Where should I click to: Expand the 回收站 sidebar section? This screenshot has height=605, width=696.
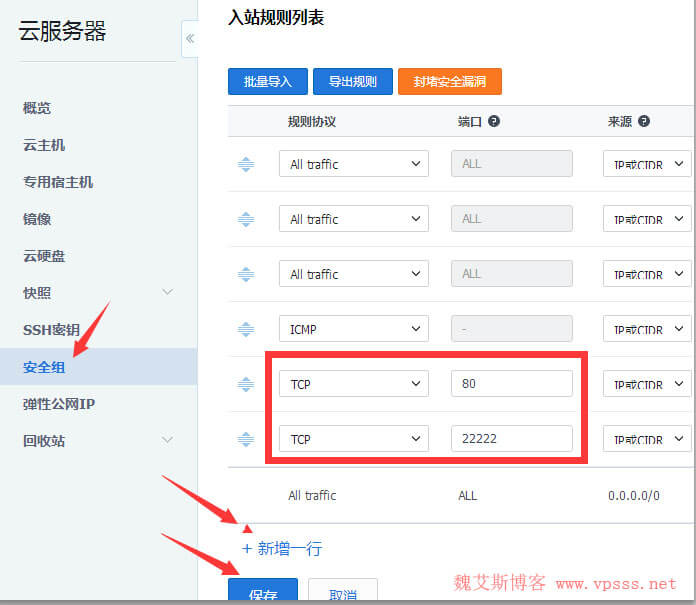[167, 440]
